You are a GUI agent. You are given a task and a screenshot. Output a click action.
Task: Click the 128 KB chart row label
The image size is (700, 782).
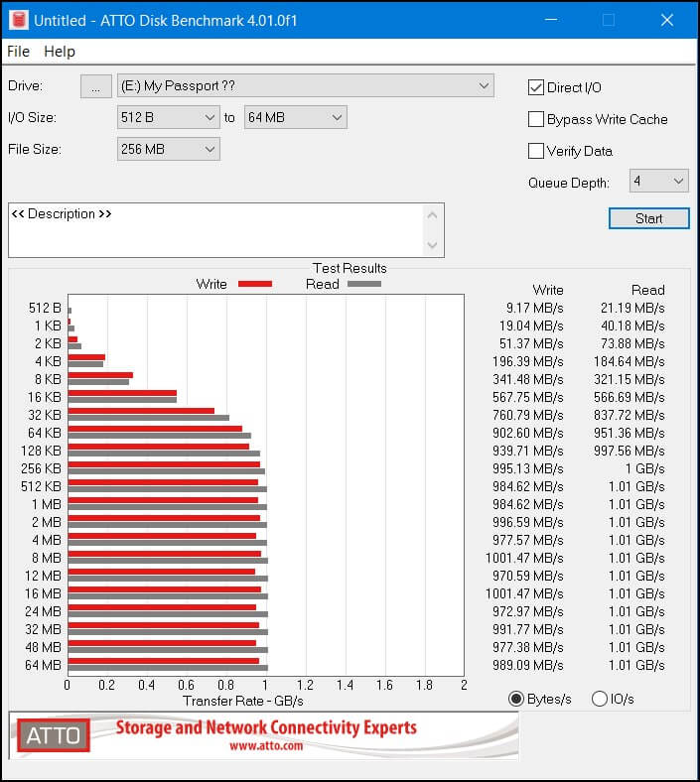[x=41, y=451]
